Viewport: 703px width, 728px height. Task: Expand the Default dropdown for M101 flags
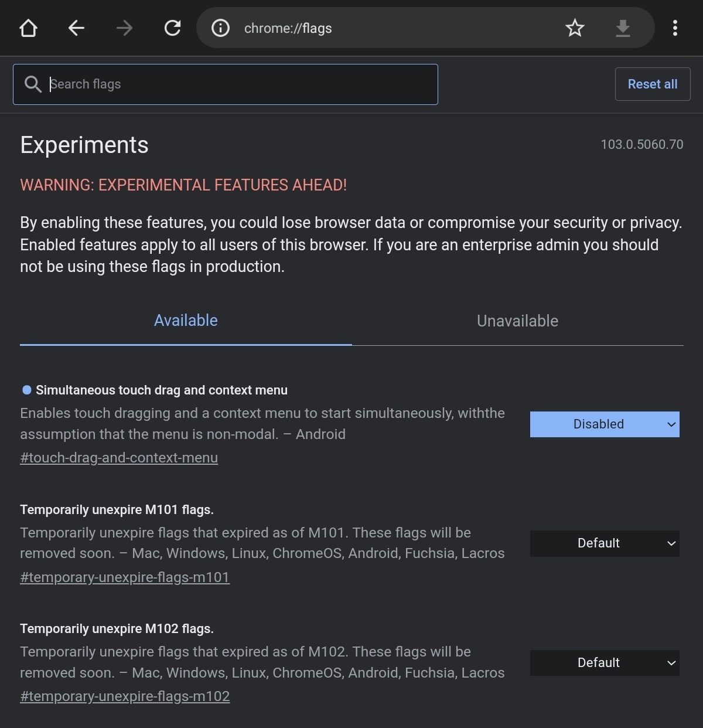604,543
